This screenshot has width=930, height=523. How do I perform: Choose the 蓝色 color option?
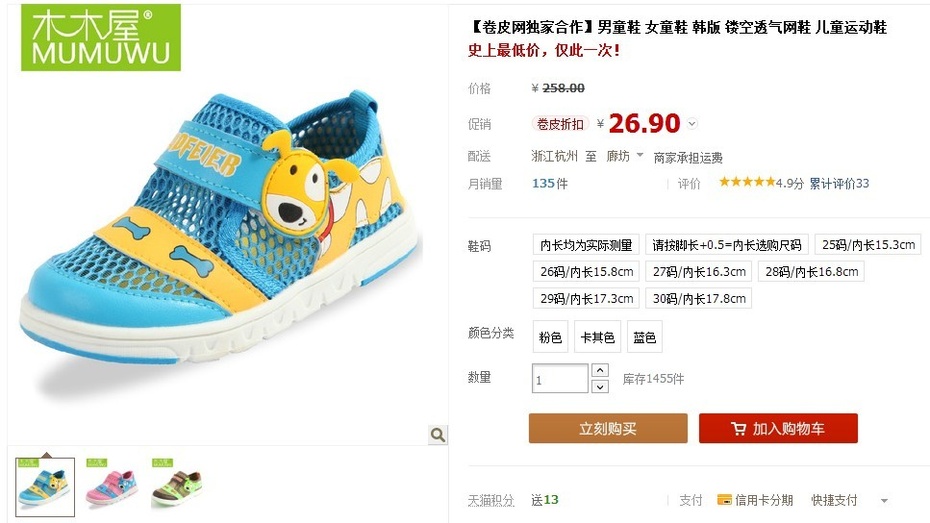coord(644,337)
